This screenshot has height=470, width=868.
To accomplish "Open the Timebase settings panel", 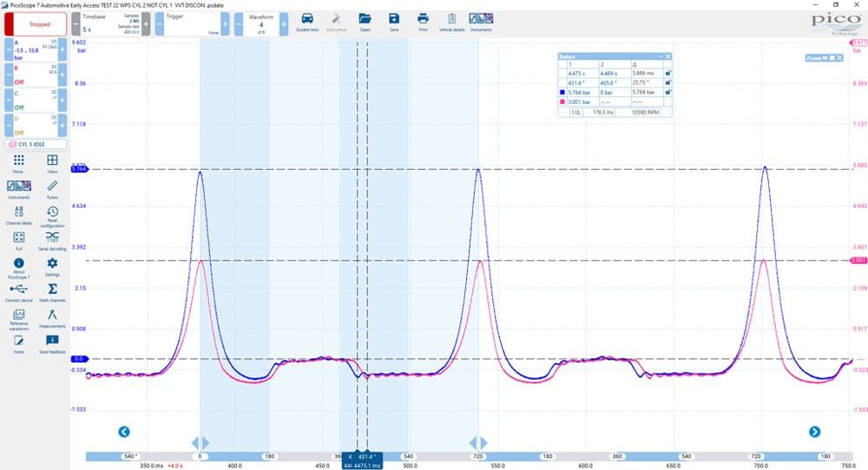I will click(x=111, y=24).
